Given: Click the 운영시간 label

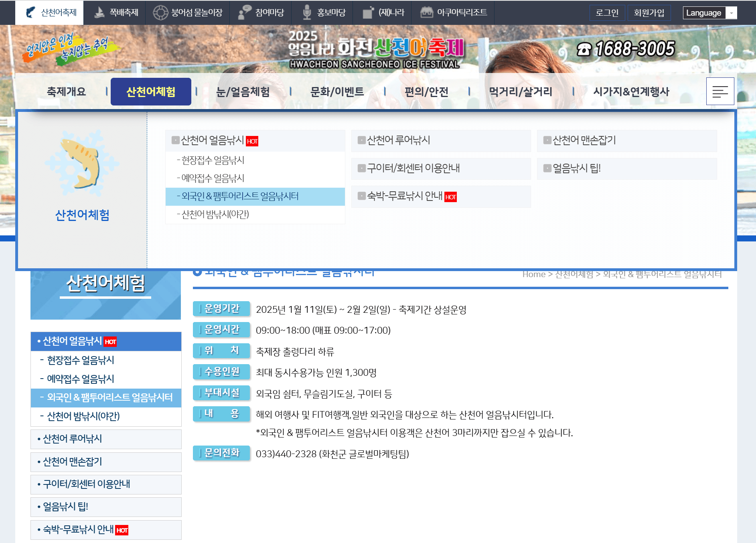Looking at the screenshot, I should click(221, 330).
